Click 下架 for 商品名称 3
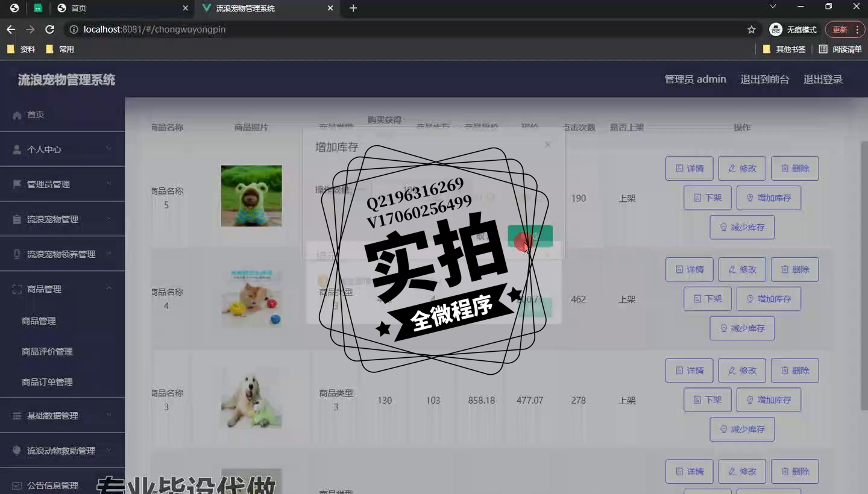 (x=708, y=400)
